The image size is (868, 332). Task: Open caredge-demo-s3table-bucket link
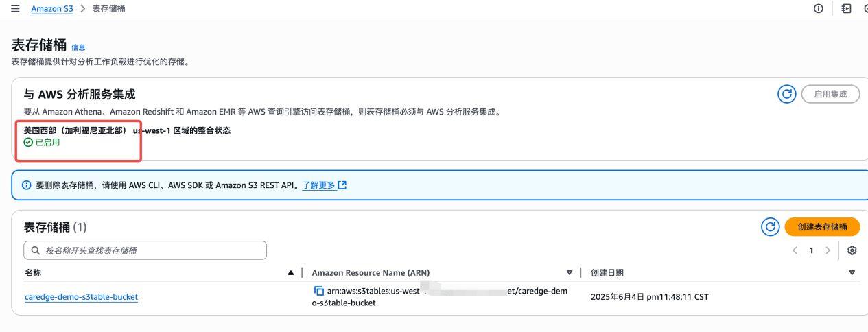81,297
